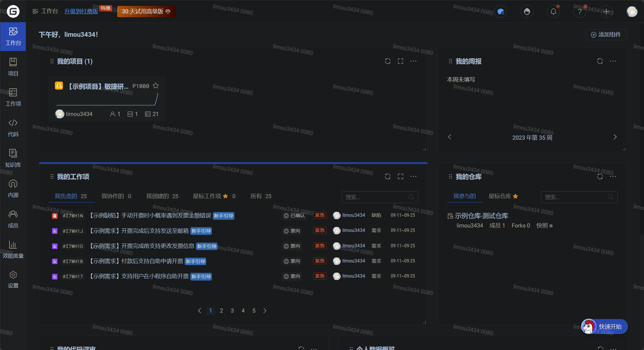Star the 示例项目 project card

pyautogui.click(x=156, y=86)
